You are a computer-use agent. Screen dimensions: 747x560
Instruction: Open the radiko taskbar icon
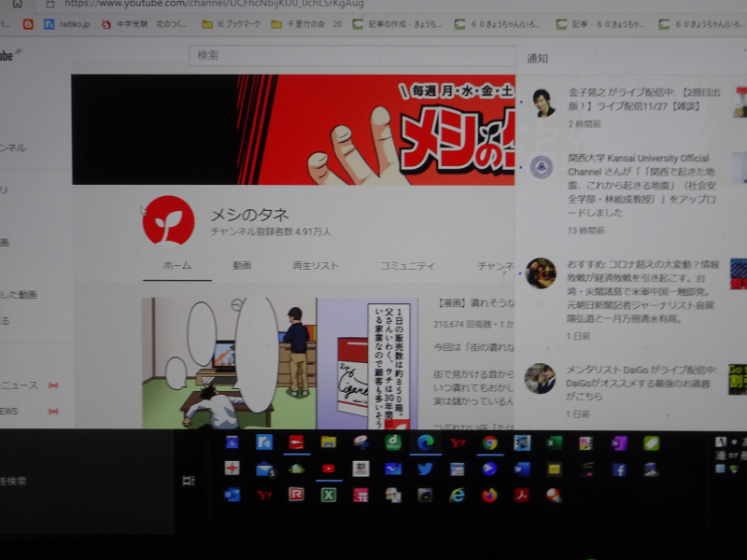pos(264,442)
